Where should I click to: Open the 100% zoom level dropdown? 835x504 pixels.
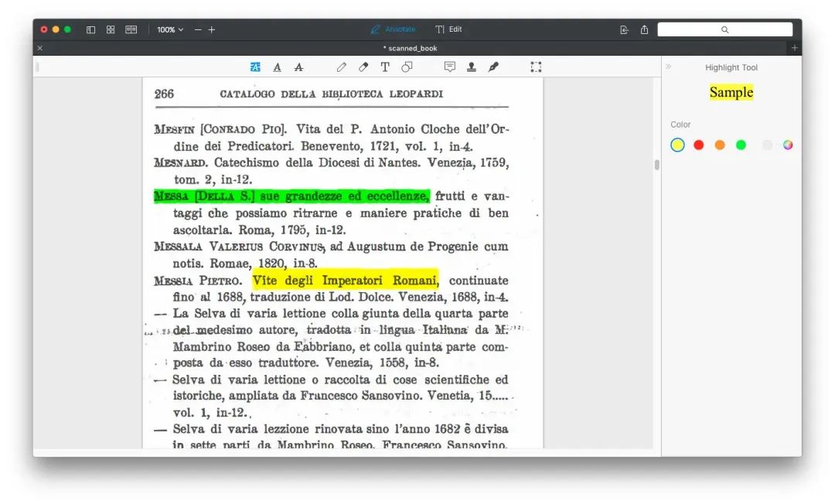click(170, 30)
